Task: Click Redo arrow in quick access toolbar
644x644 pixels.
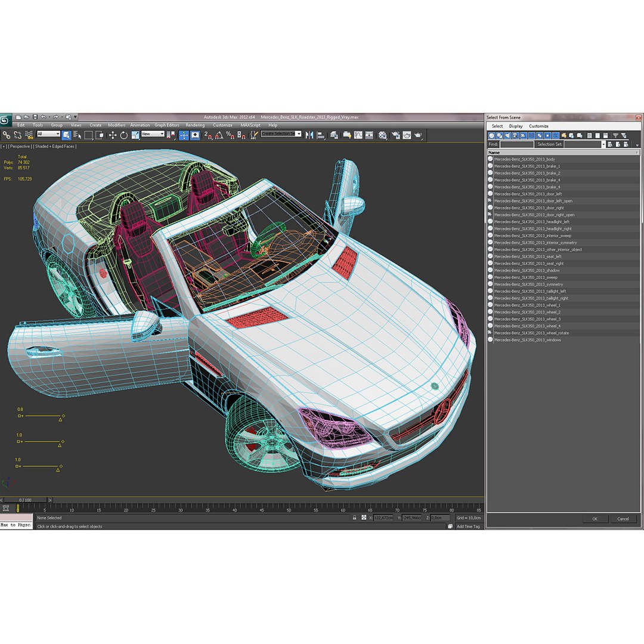Action: click(x=55, y=117)
